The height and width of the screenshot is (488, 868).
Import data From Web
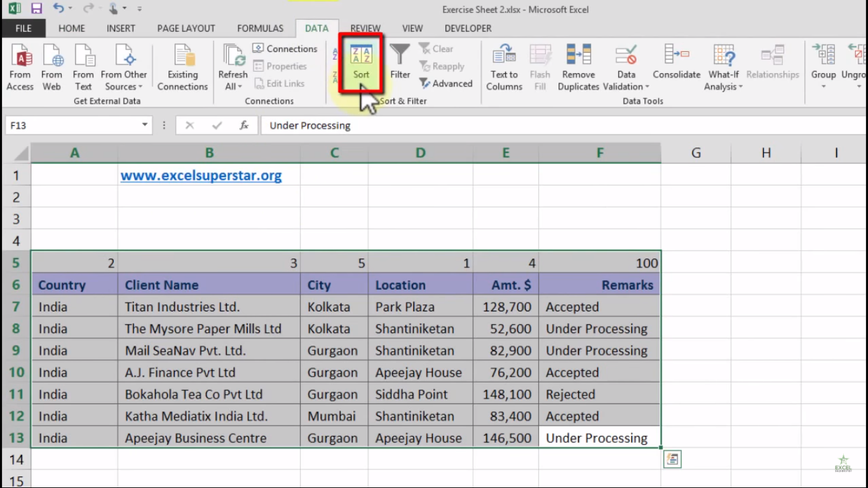(x=52, y=67)
